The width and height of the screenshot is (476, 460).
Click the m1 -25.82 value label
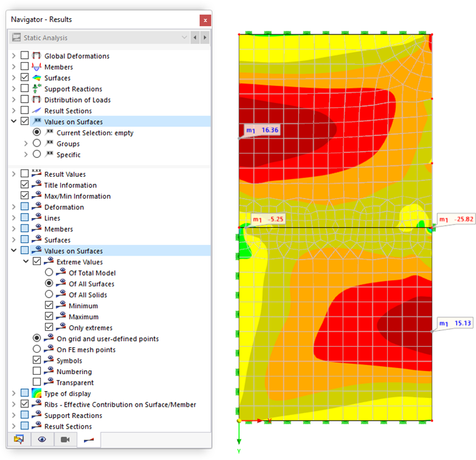[456, 219]
